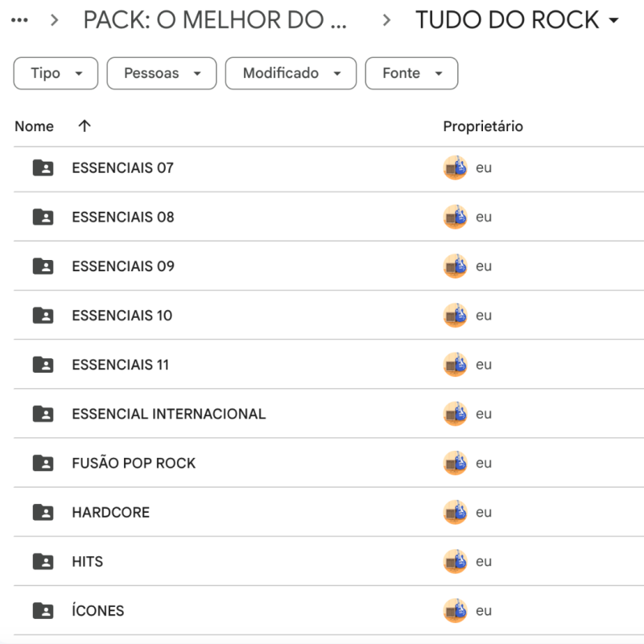Click the folder icon for FUSÃO POP ROCK
644x644 pixels.
point(43,463)
